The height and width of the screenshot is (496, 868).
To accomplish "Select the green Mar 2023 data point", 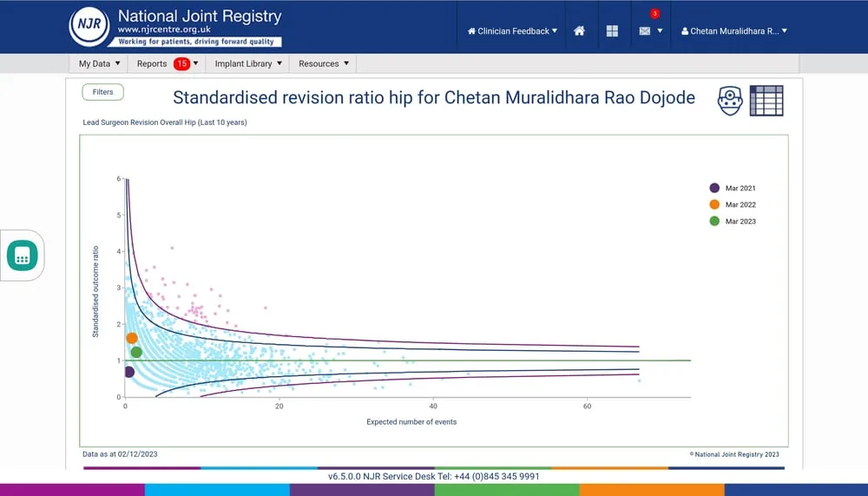I will click(x=136, y=352).
